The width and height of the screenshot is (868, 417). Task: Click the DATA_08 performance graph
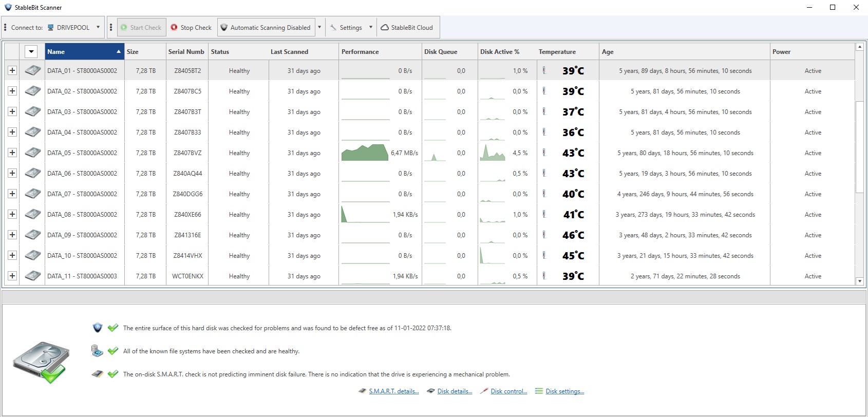tap(365, 214)
